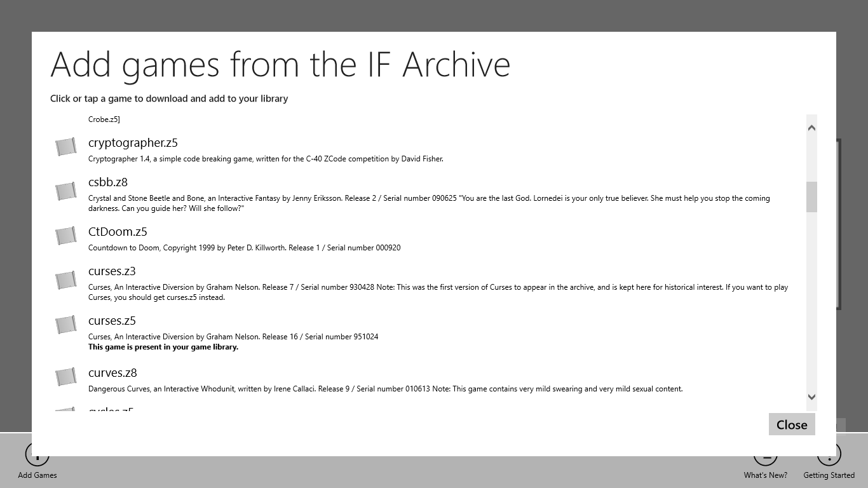The height and width of the screenshot is (488, 868).
Task: Click the curses.z3 game file icon
Action: point(66,280)
